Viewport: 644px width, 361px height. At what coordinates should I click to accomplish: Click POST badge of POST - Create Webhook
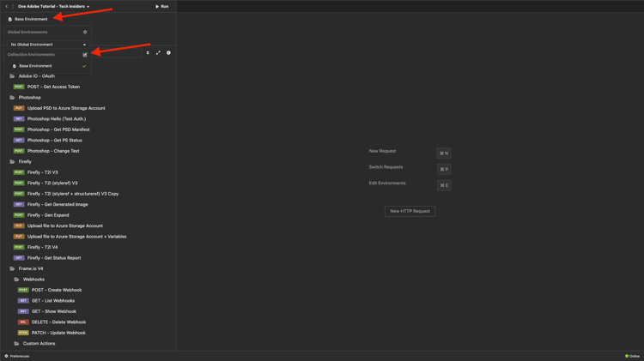pos(23,290)
